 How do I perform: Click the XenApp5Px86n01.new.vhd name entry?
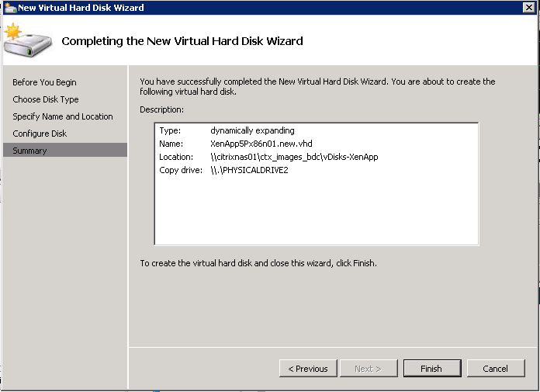pyautogui.click(x=261, y=144)
